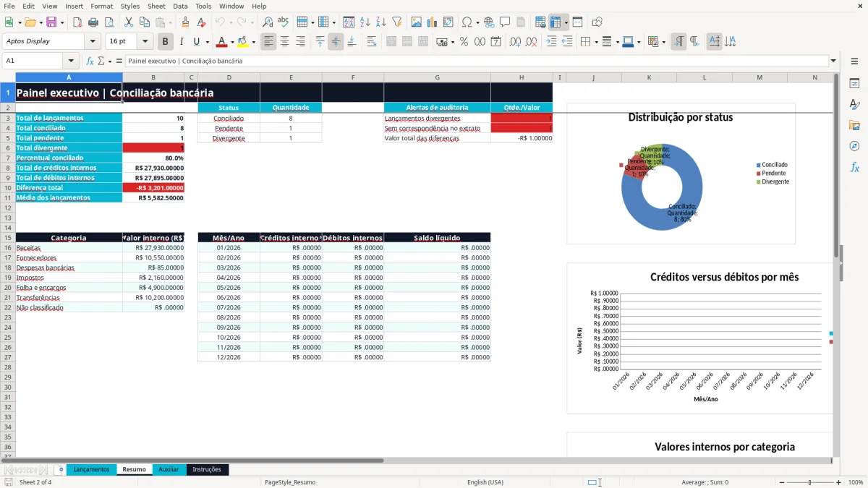Click the Cut scissors icon
This screenshot has width=868, height=488.
(x=128, y=22)
